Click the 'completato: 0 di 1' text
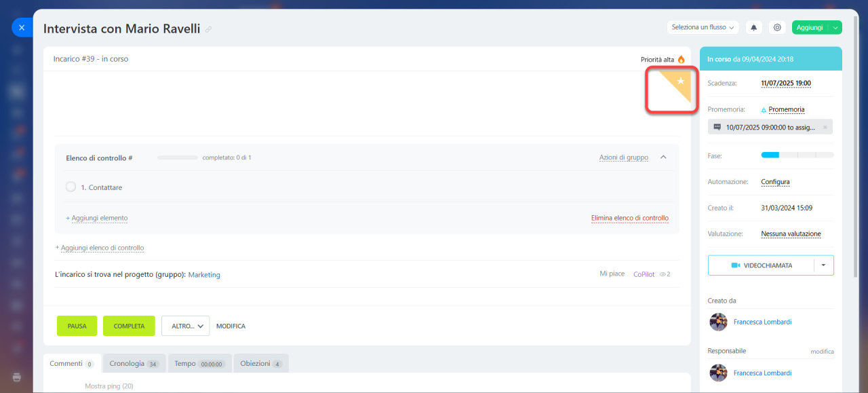The width and height of the screenshot is (868, 393). pyautogui.click(x=226, y=157)
